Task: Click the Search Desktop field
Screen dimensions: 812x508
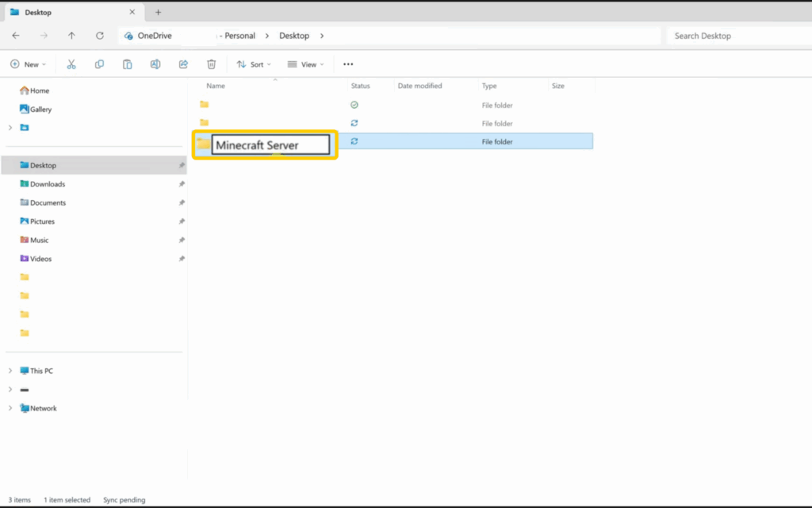Action: tap(741, 36)
